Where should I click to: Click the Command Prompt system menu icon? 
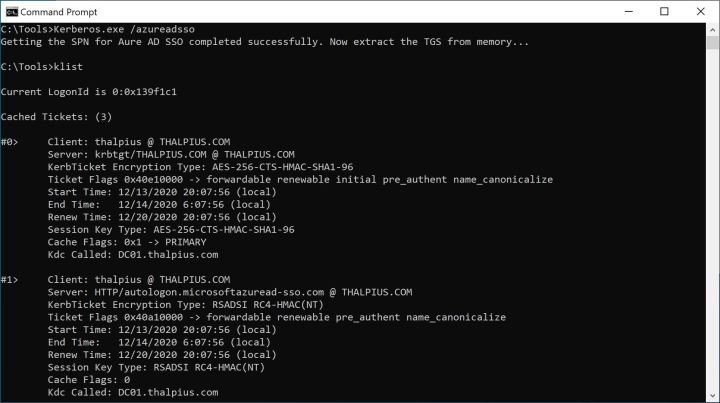pyautogui.click(x=11, y=11)
